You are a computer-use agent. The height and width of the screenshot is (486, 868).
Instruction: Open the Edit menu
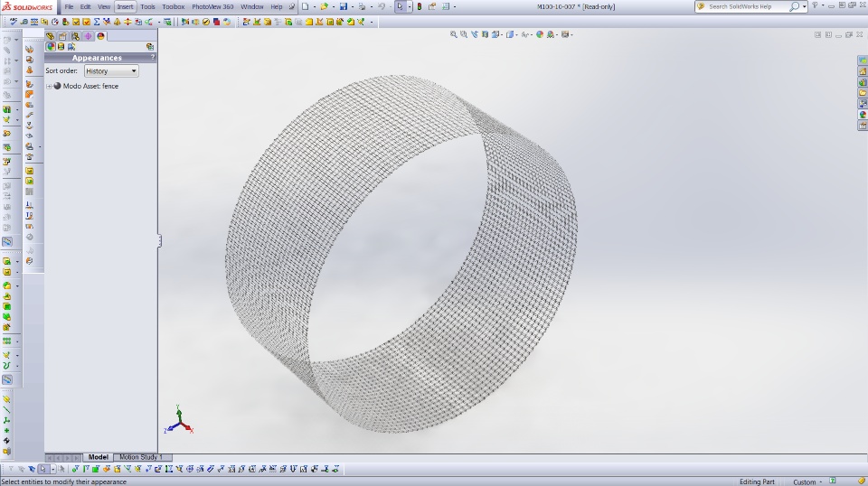click(x=85, y=6)
